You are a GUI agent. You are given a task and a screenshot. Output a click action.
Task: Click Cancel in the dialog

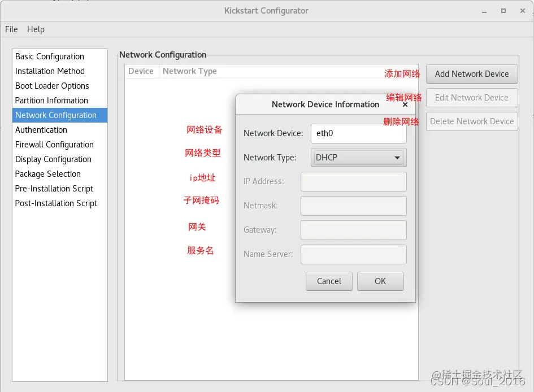coord(329,281)
